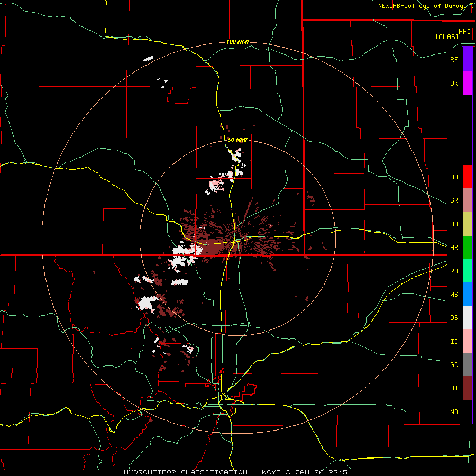Click the HHC product label
Screen dimensions: 476x476
coord(464,32)
